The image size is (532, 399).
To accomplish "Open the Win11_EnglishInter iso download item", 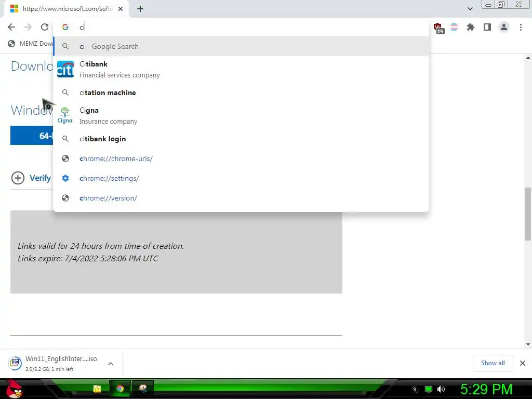I will (61, 363).
